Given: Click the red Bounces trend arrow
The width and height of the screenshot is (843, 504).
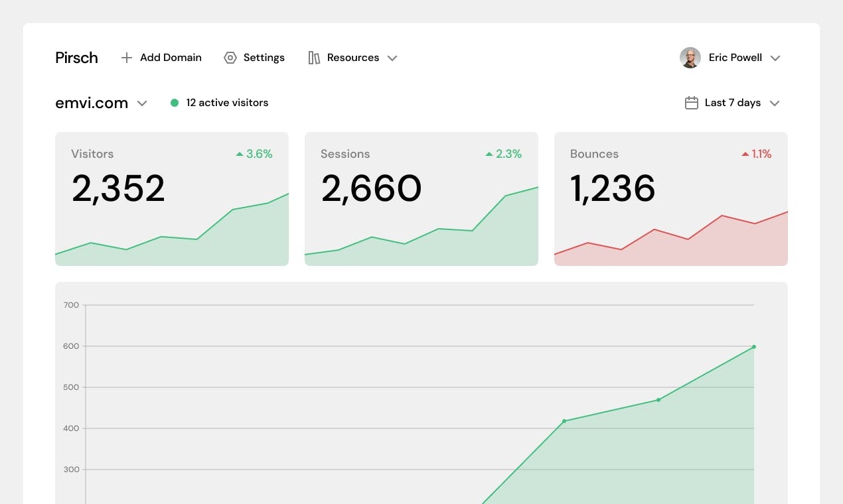Looking at the screenshot, I should pos(745,154).
